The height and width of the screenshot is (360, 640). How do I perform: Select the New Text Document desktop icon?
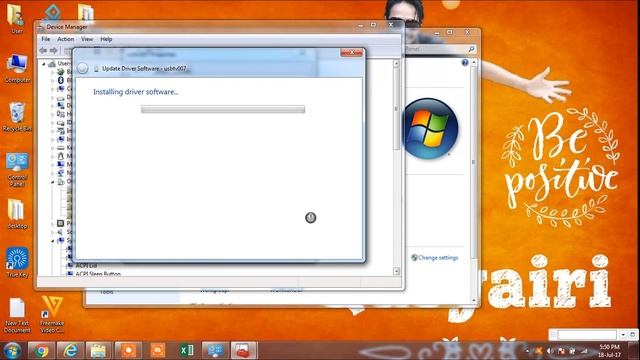pos(17,315)
